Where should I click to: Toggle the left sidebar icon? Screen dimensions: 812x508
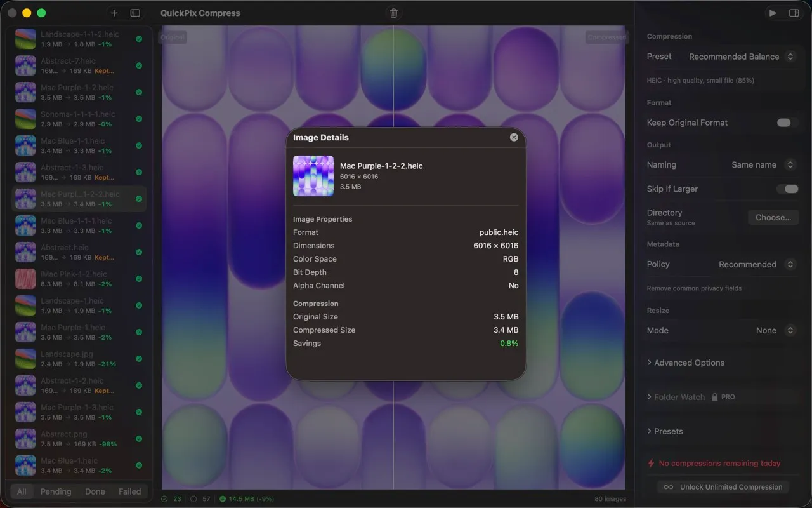(135, 13)
